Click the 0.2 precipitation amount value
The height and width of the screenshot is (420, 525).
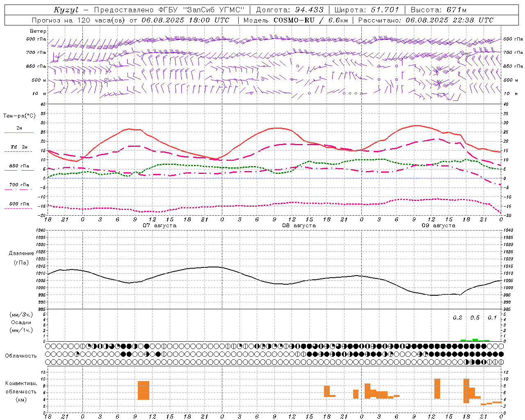pos(457,318)
